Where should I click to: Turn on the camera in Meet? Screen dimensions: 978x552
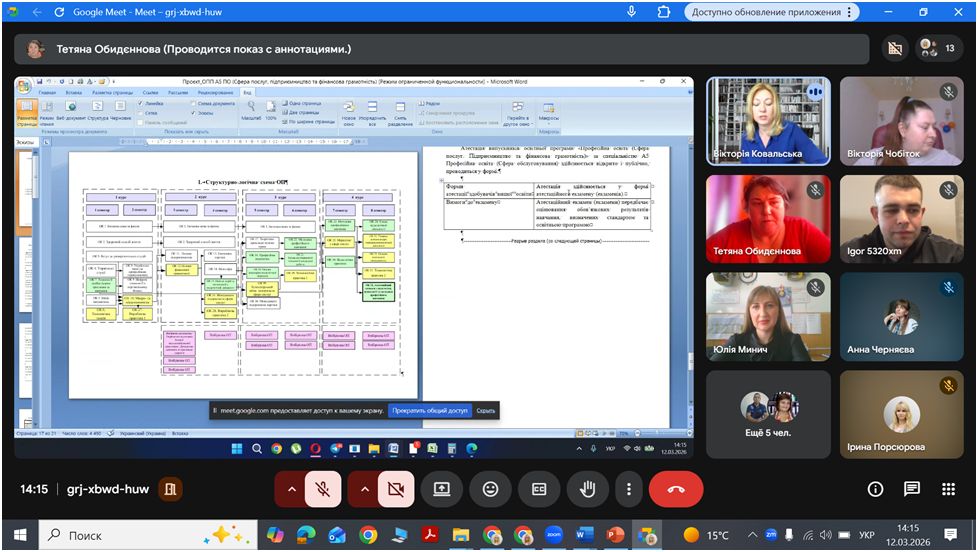tap(395, 489)
